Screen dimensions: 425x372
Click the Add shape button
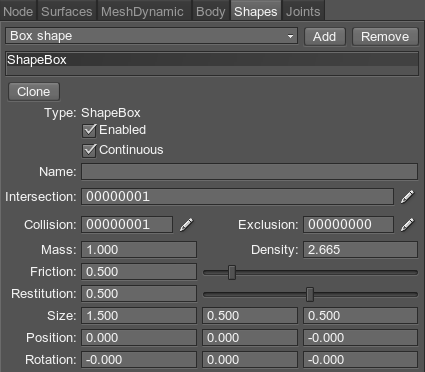[325, 37]
